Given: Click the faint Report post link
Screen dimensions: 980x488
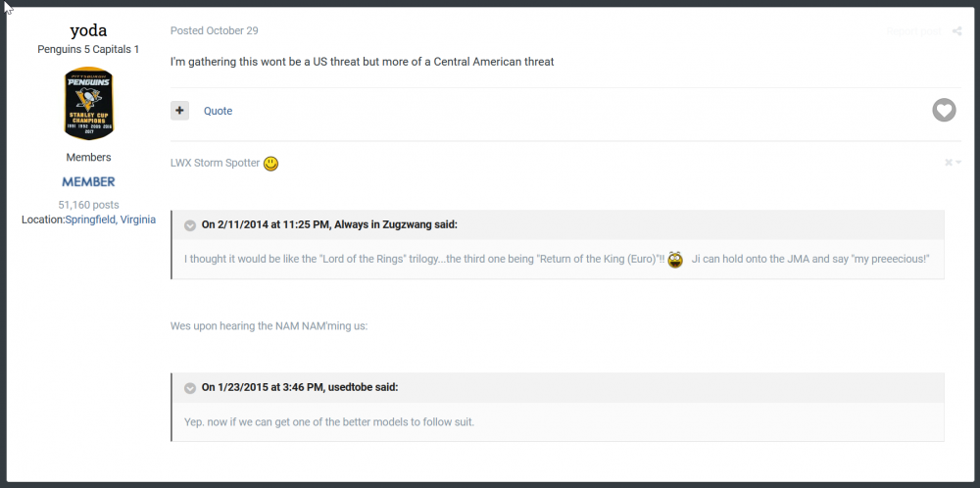Looking at the screenshot, I should (913, 31).
